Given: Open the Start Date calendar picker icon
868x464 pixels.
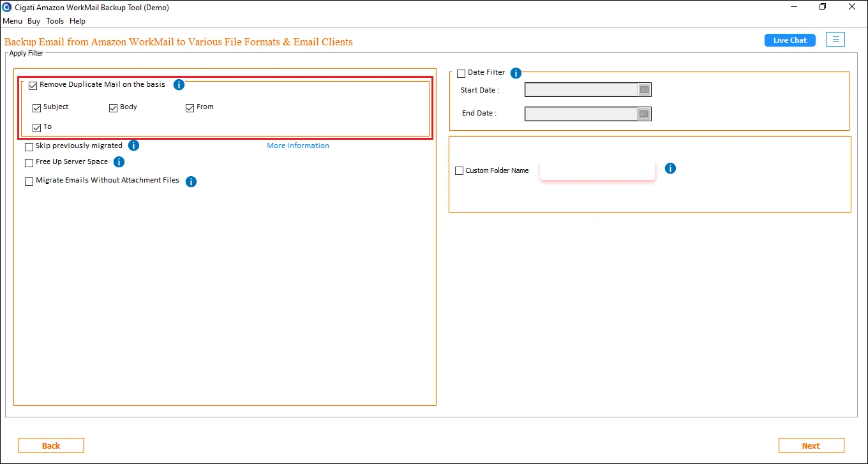Looking at the screenshot, I should [x=645, y=90].
